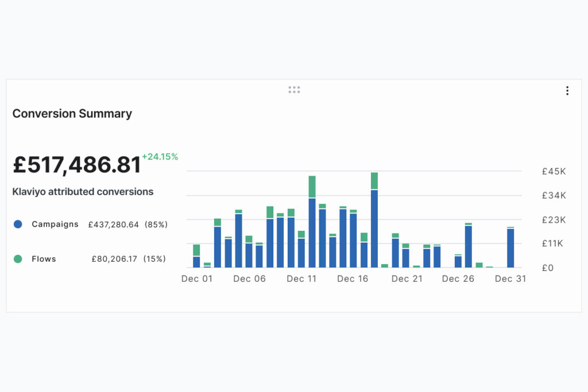The height and width of the screenshot is (392, 588).
Task: Click the Klaviyo attributed conversions label
Action: pos(83,192)
